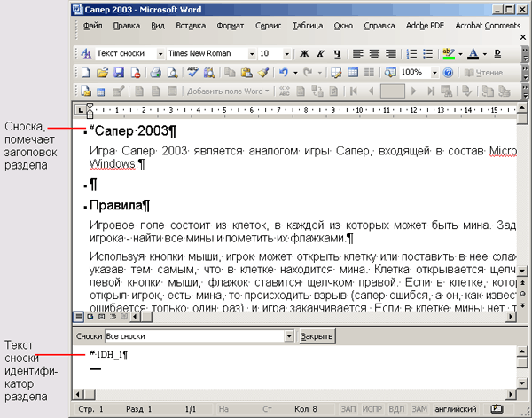This screenshot has width=532, height=418.
Task: Center the paragraph text
Action: tap(374, 53)
